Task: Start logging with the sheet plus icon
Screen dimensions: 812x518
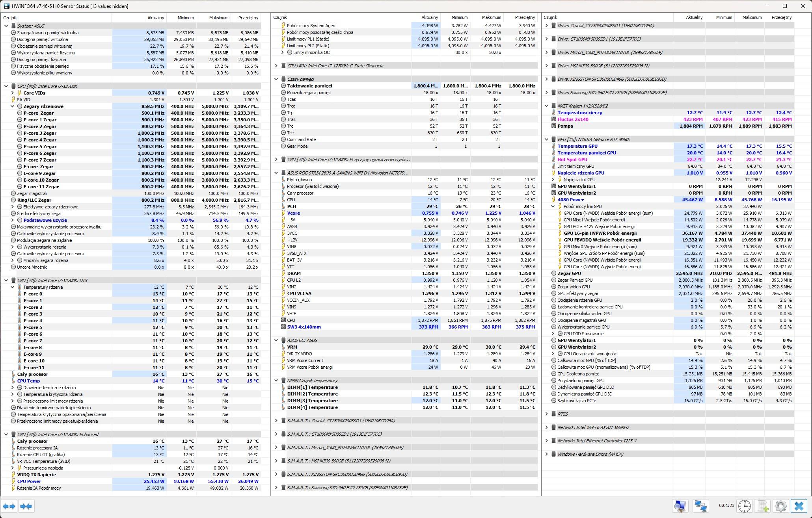Action: click(x=763, y=506)
